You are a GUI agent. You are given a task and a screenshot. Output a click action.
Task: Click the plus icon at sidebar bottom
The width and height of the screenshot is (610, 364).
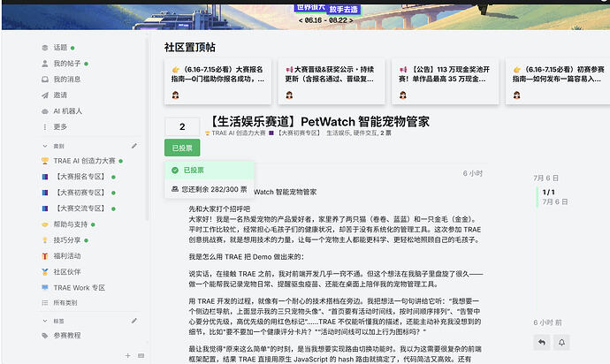(128, 355)
